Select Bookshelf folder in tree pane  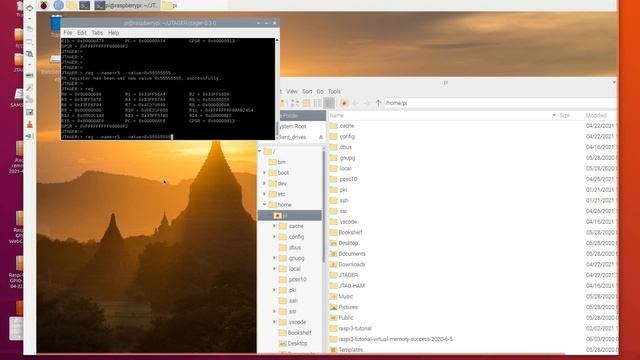pos(295,333)
